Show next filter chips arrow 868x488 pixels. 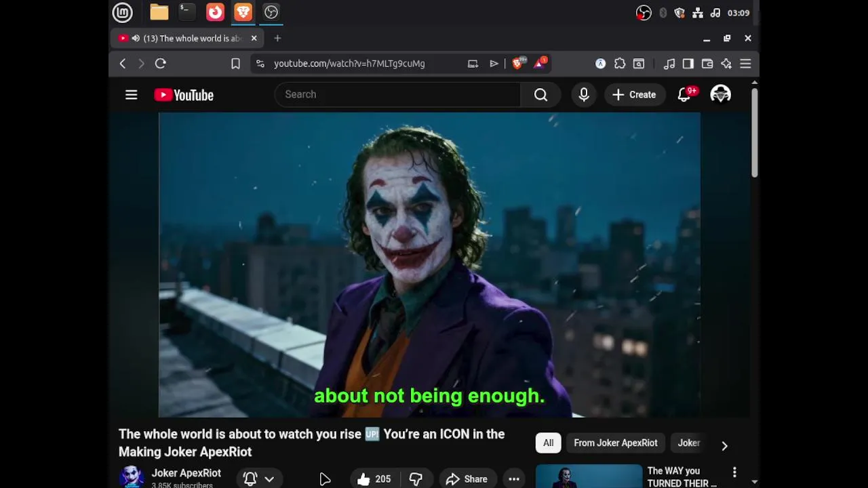[x=724, y=445]
